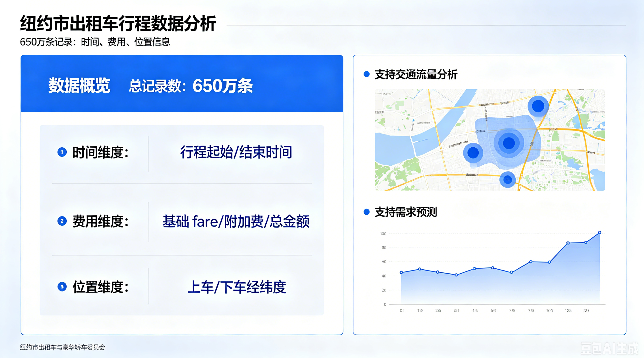Click the 时间维度 label
Image resolution: width=644 pixels, height=358 pixels.
point(100,152)
